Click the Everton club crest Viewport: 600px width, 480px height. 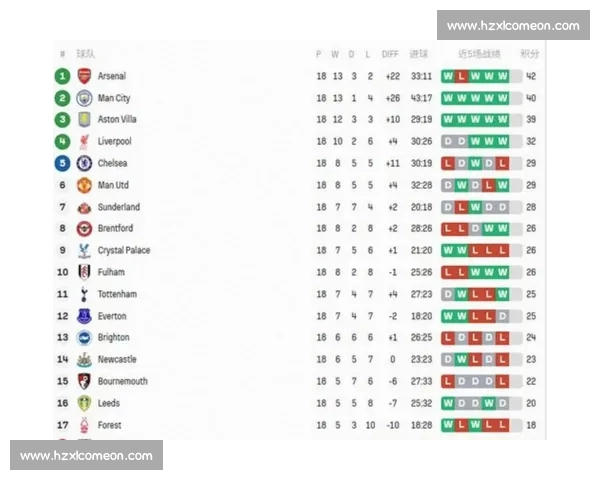(x=84, y=316)
